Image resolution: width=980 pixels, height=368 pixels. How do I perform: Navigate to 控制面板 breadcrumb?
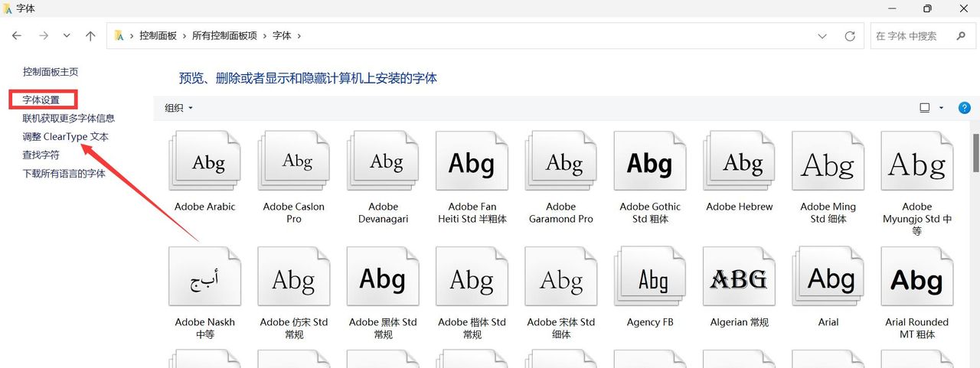[x=158, y=36]
